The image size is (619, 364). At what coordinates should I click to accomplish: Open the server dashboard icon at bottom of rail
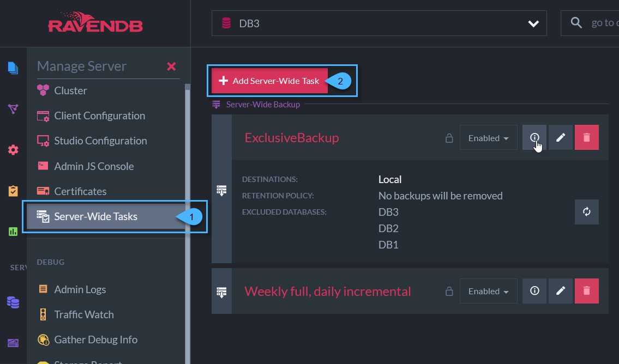point(13,343)
